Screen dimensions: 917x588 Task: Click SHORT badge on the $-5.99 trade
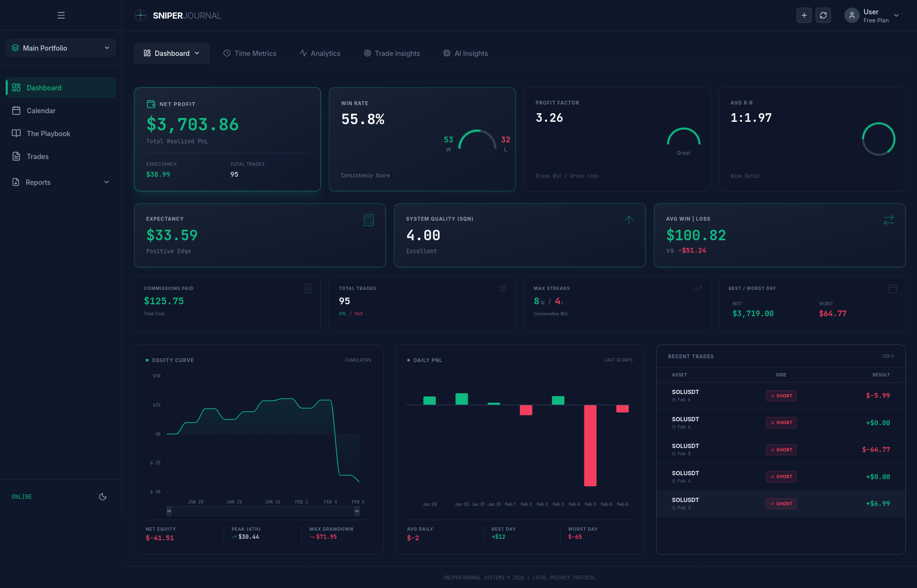(781, 396)
